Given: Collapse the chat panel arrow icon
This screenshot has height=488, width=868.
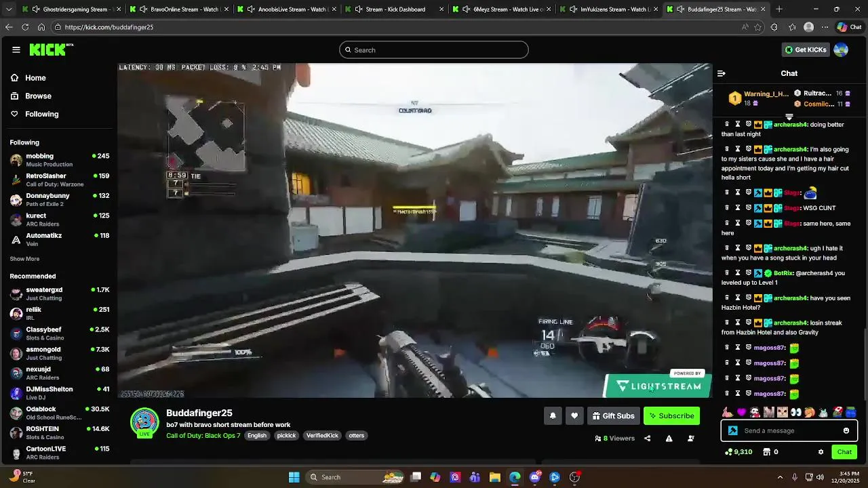Looking at the screenshot, I should (x=722, y=73).
